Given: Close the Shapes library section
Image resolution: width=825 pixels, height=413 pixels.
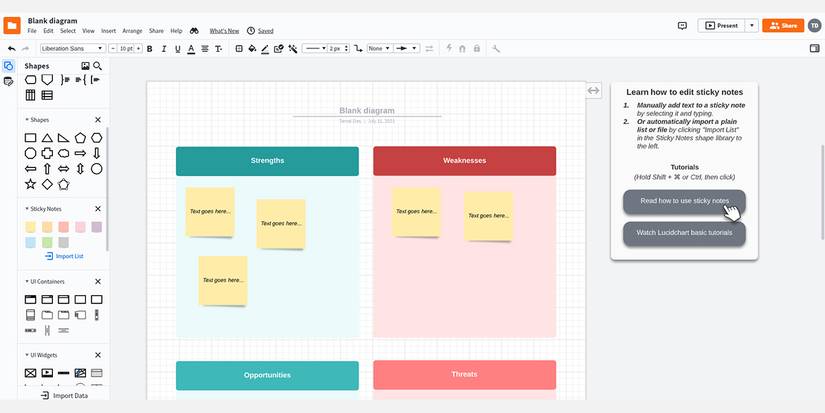Looking at the screenshot, I should pos(98,120).
